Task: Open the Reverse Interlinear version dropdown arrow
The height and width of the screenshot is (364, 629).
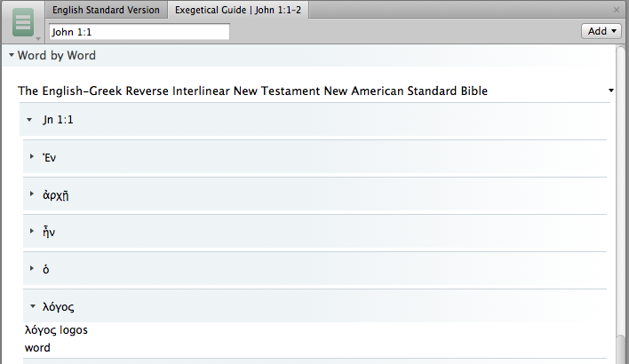Action: pyautogui.click(x=611, y=91)
